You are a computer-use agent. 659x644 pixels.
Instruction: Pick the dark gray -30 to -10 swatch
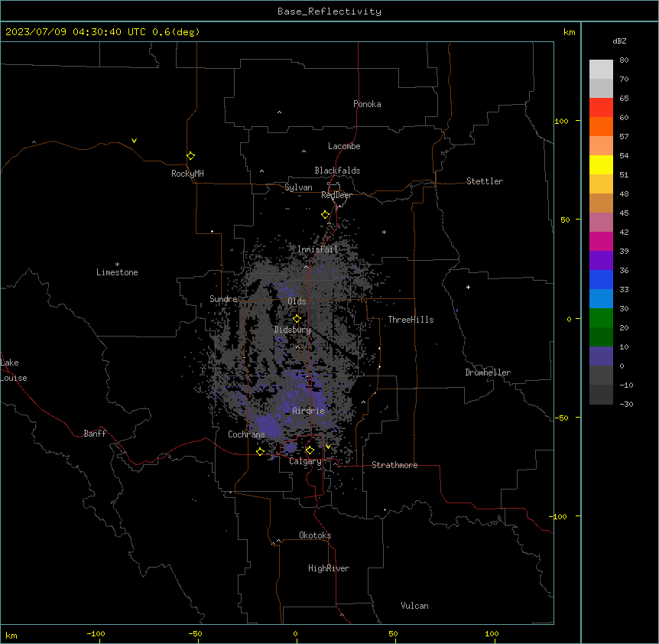601,395
